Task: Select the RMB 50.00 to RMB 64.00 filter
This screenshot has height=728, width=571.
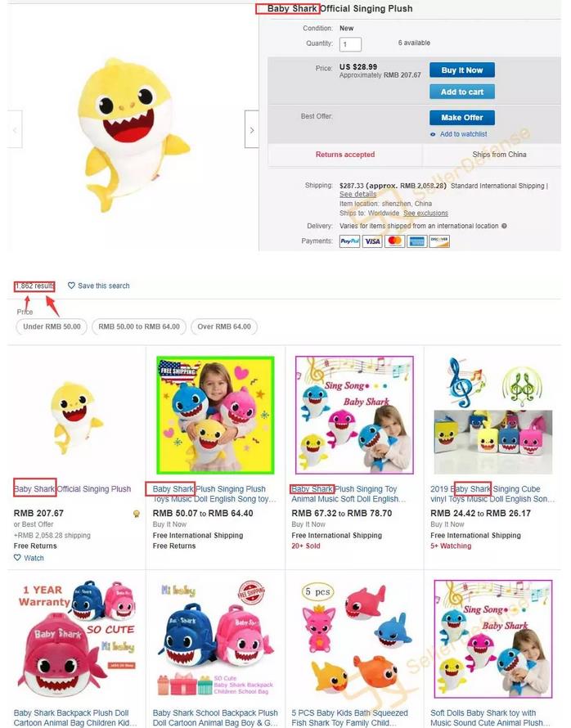Action: (139, 327)
